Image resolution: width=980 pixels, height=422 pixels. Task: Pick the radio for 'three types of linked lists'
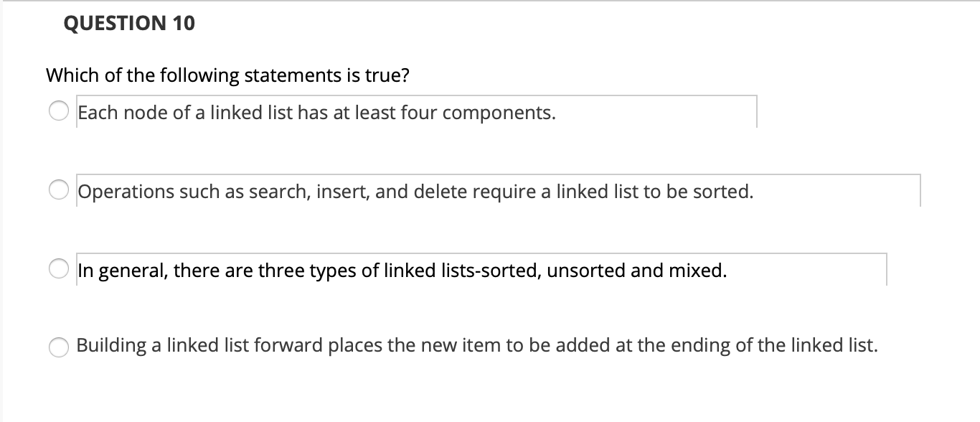[59, 271]
